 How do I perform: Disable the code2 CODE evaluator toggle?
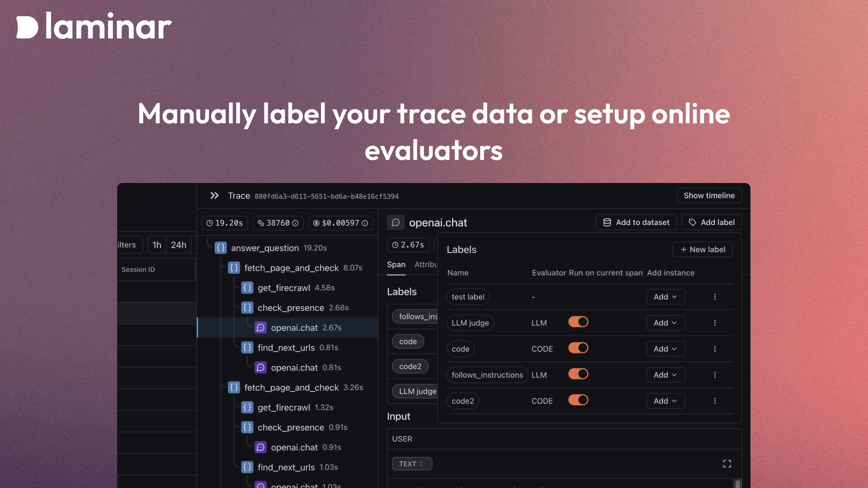[x=578, y=400]
